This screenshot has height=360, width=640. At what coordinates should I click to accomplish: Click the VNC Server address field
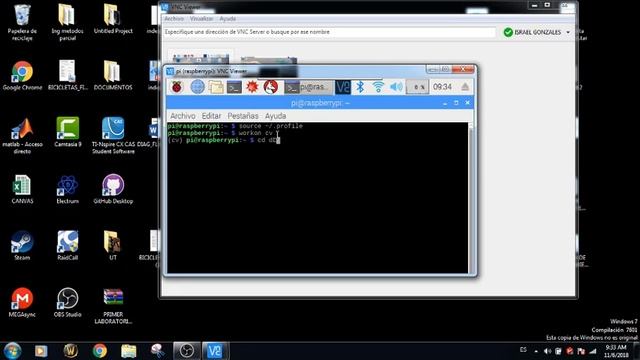coord(329,32)
